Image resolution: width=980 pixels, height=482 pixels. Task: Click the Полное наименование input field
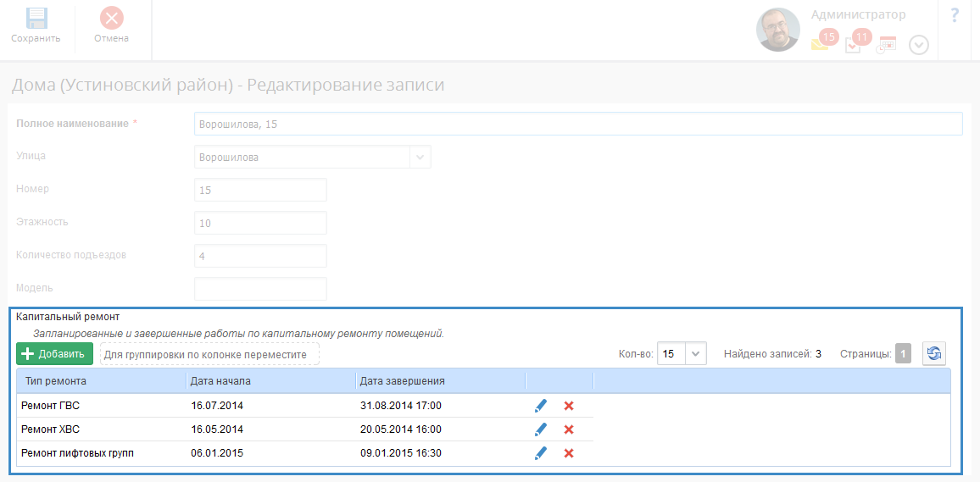(x=578, y=124)
